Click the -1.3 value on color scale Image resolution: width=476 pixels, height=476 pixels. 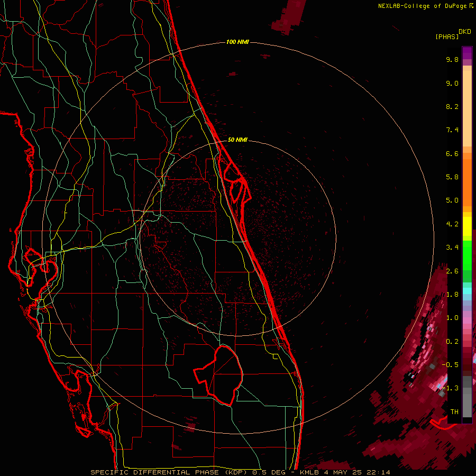pos(450,388)
